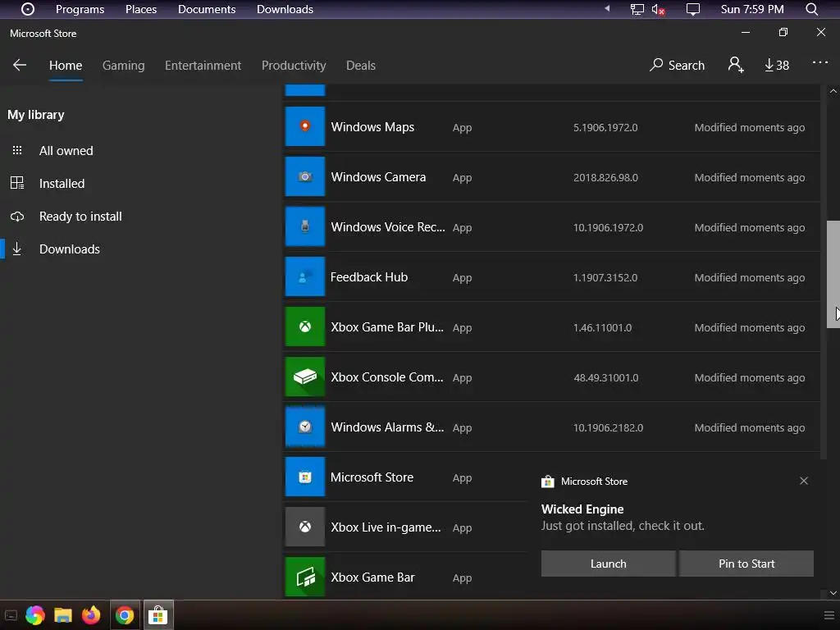Viewport: 840px width, 630px height.
Task: Go back with the arrow icon
Action: tap(20, 66)
